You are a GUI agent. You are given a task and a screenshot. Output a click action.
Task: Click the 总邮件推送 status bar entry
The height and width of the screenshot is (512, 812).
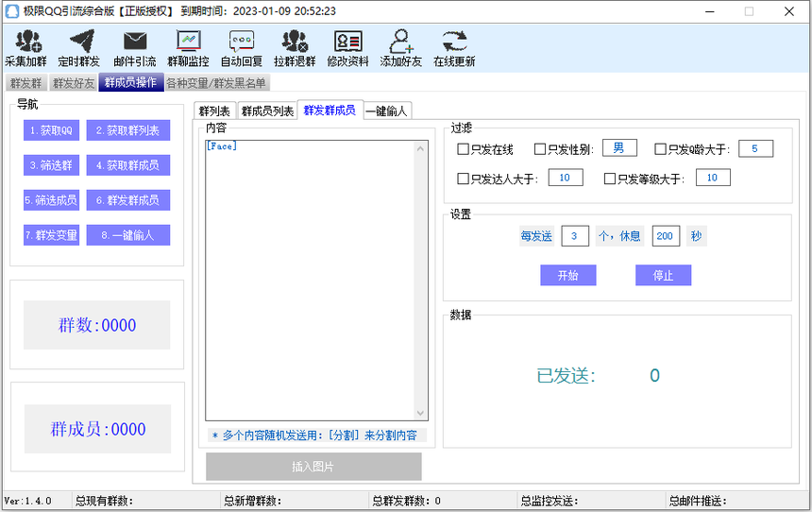point(698,501)
